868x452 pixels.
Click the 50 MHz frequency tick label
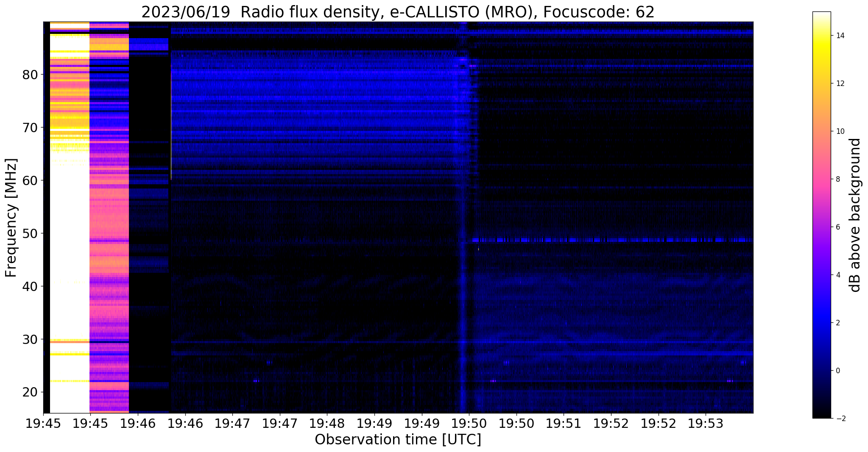click(x=30, y=233)
